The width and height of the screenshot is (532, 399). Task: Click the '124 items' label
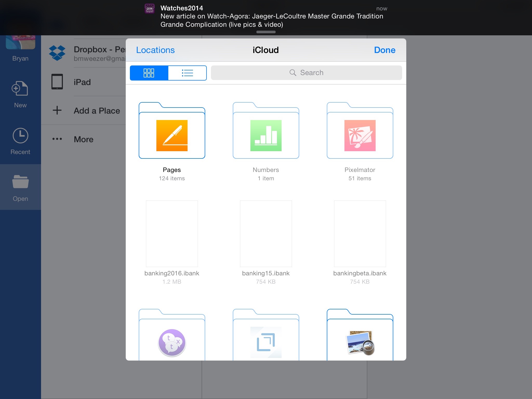coord(172,178)
